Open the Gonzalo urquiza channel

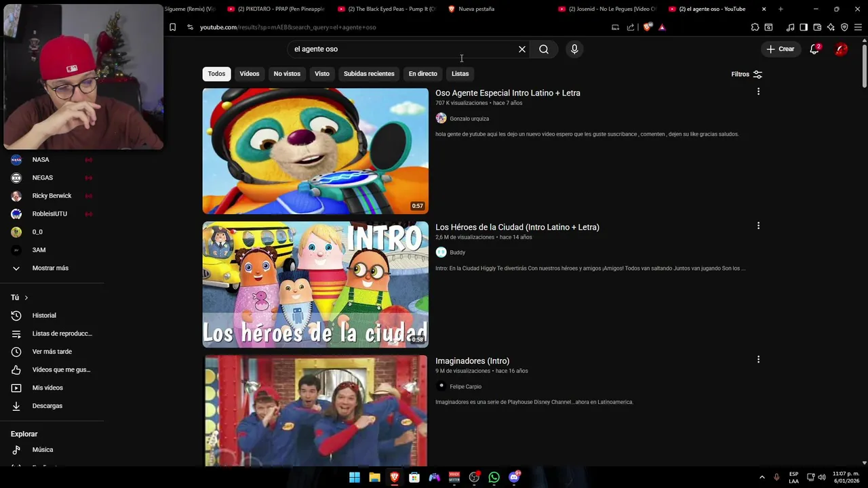469,119
